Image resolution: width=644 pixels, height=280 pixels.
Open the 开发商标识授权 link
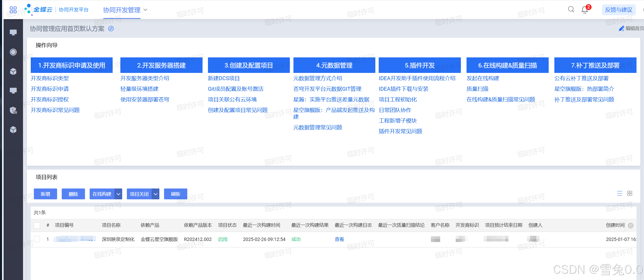(x=50, y=100)
